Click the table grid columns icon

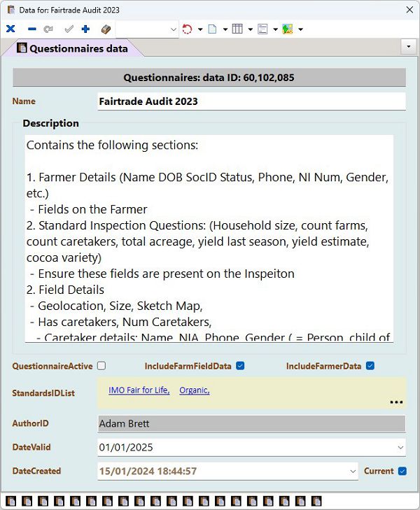pyautogui.click(x=237, y=29)
